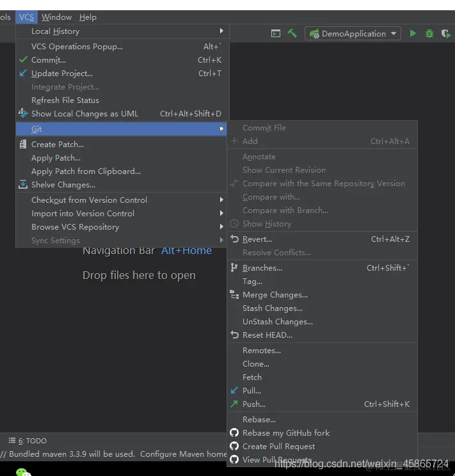455x476 pixels.
Task: Click the Configure Maven home link text
Action: (x=184, y=454)
